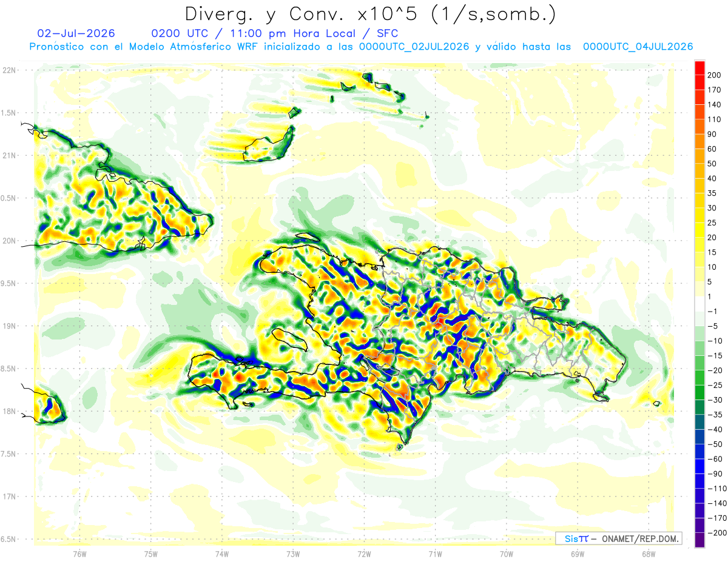728x562 pixels.
Task: Click the valid-until time '0000UTC_04JUL2026'
Action: [x=638, y=47]
